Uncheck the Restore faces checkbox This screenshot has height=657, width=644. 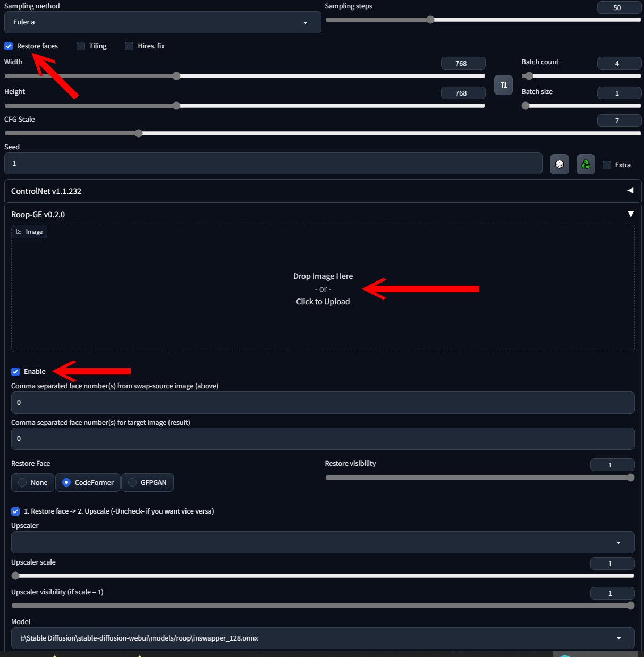pos(9,46)
